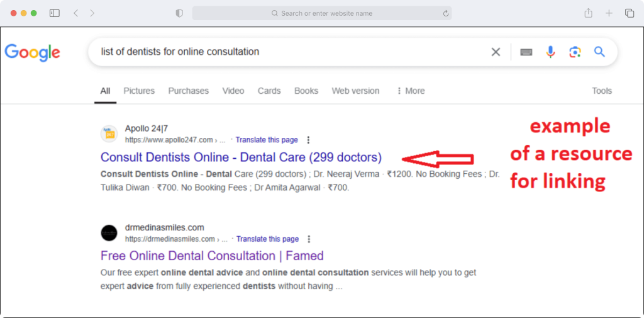Open options menu for Apollo 24|7 result
644x318 pixels.
[x=308, y=140]
